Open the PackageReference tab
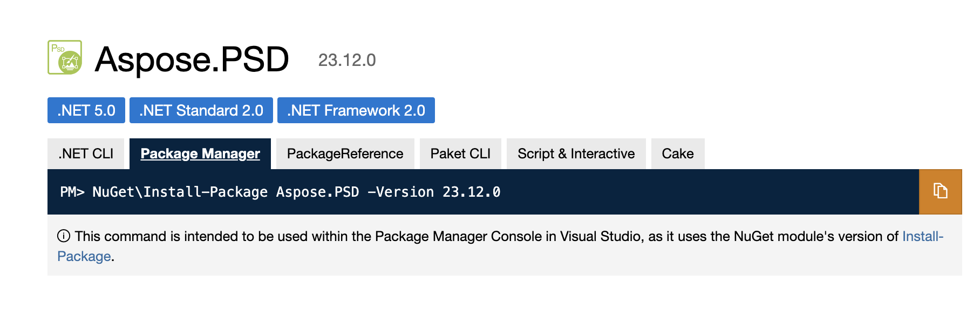This screenshot has height=321, width=980. pyautogui.click(x=345, y=154)
